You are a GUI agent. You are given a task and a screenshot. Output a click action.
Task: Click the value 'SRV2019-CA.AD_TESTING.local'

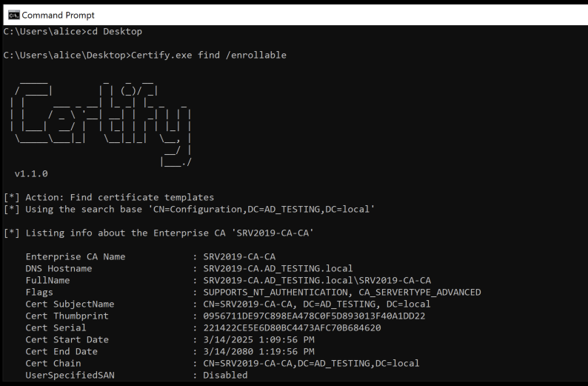[x=278, y=269]
